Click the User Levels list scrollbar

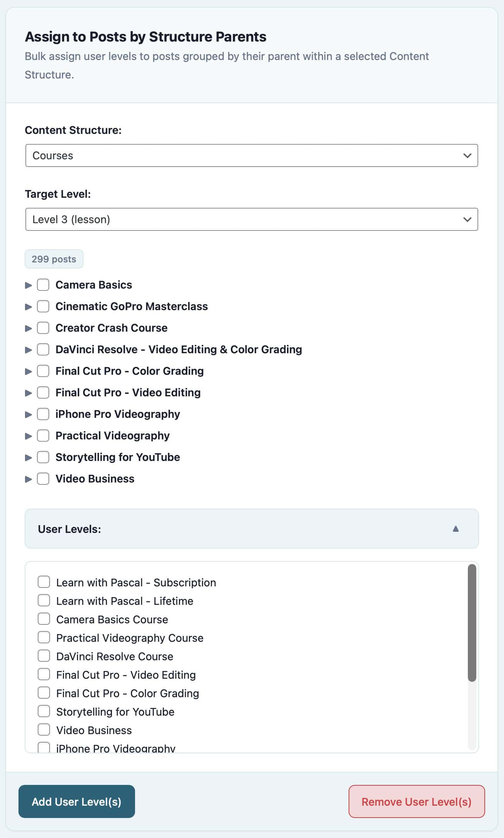click(472, 623)
